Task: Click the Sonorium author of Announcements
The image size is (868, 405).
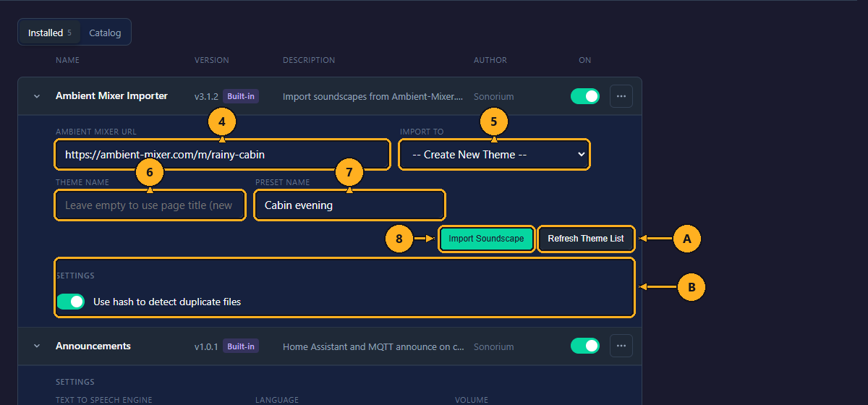Action: point(494,346)
